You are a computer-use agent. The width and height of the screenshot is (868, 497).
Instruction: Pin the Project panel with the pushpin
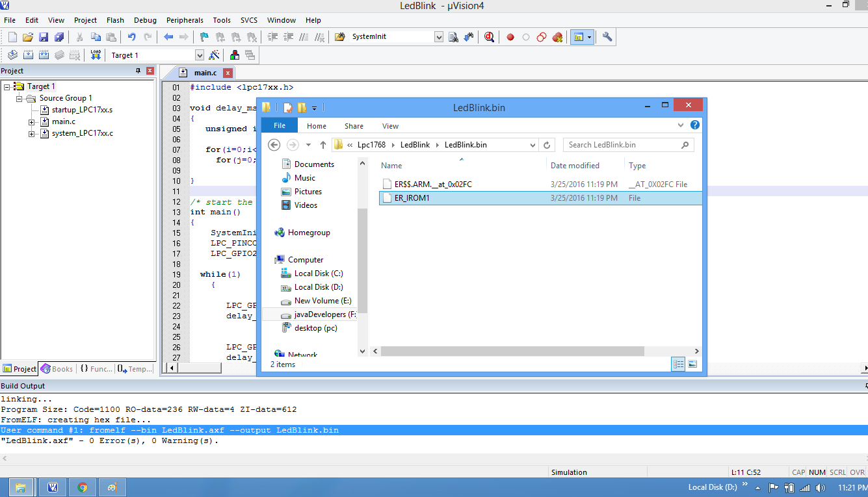click(138, 71)
